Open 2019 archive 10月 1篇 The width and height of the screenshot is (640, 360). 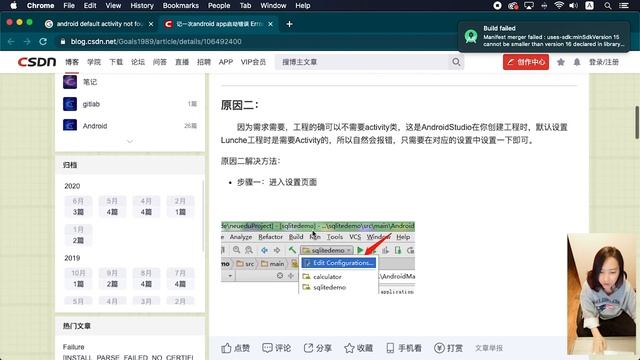point(78,278)
